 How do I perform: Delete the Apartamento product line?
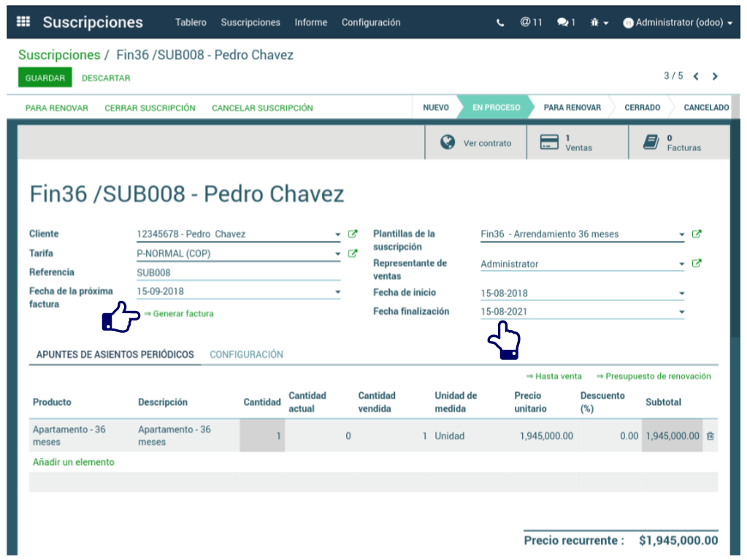710,436
